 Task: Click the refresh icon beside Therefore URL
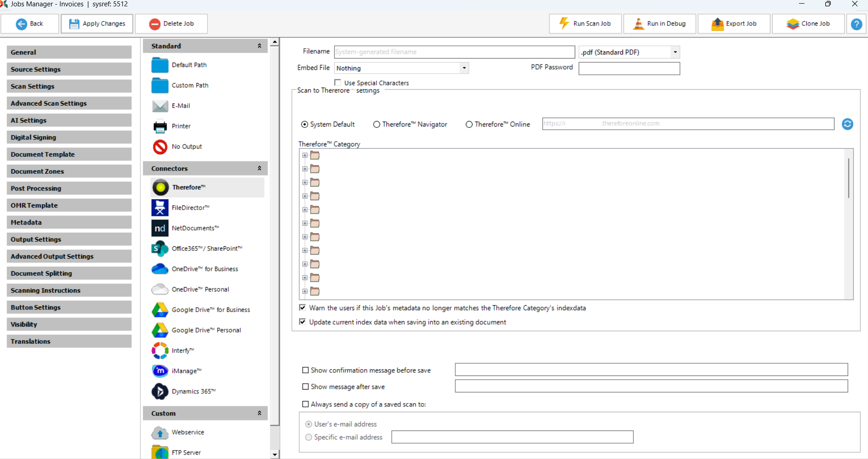pyautogui.click(x=847, y=124)
